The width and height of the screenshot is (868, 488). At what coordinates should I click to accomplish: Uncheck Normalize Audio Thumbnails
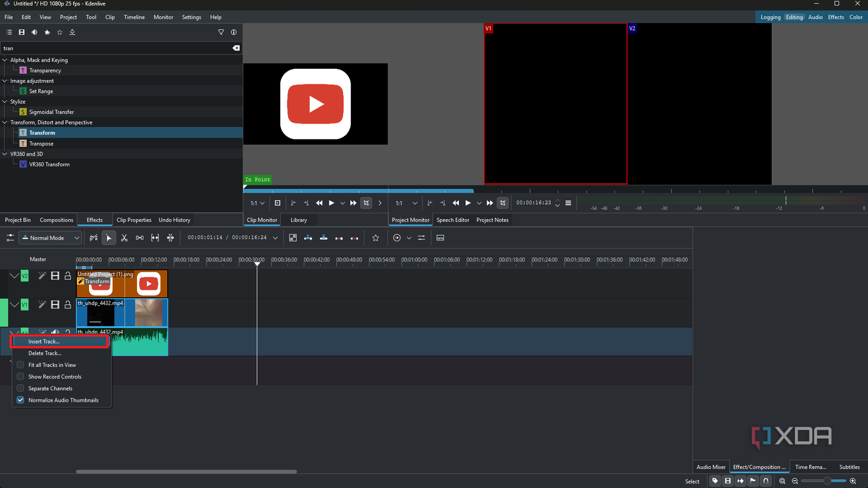pyautogui.click(x=20, y=400)
